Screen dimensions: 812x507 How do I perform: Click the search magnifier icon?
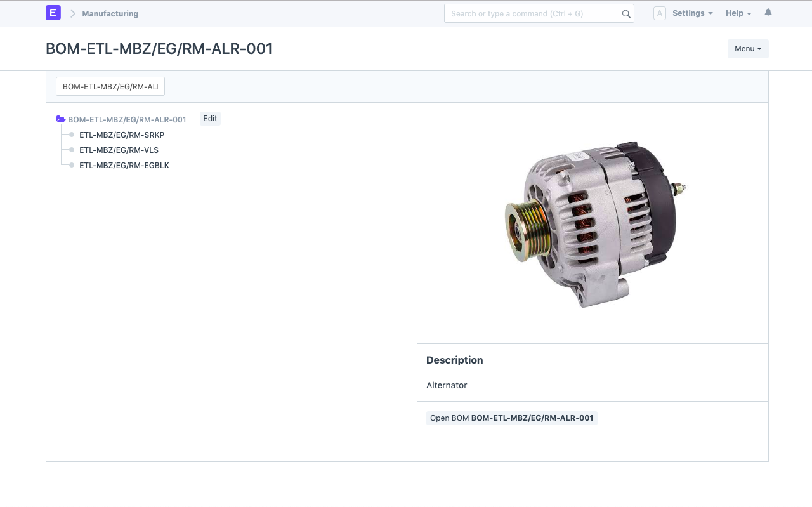click(x=626, y=14)
